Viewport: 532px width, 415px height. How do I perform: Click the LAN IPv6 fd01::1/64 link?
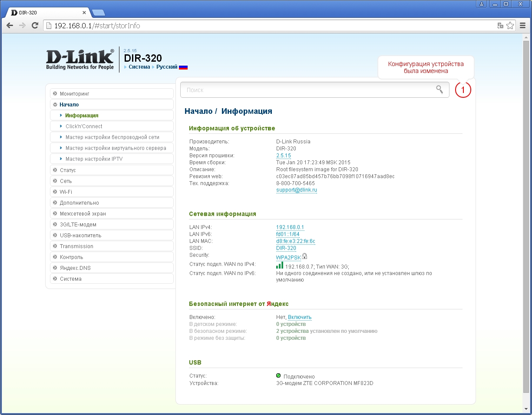(288, 234)
